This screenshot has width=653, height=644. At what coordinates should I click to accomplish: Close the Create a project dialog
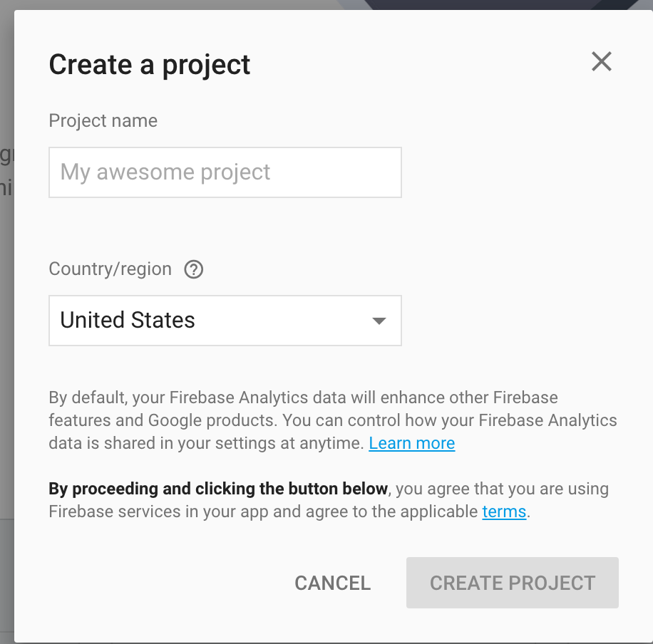click(602, 62)
